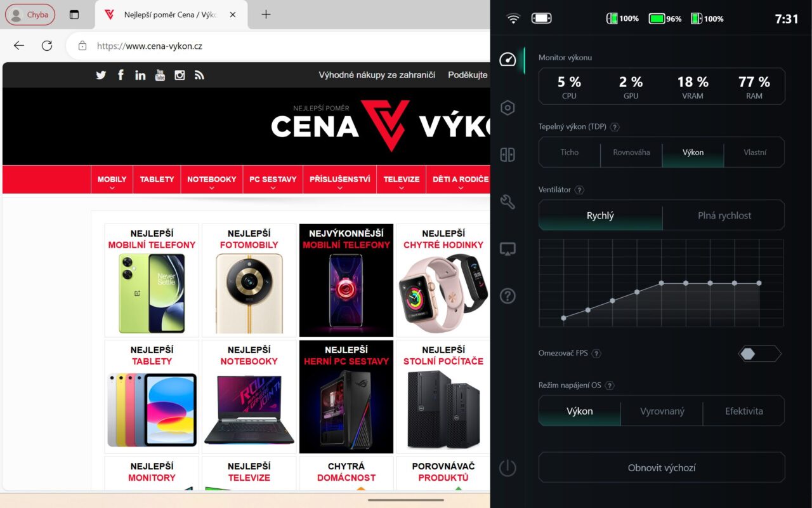Open the performance gauge sidebar icon
Image resolution: width=812 pixels, height=508 pixels.
[x=507, y=60]
